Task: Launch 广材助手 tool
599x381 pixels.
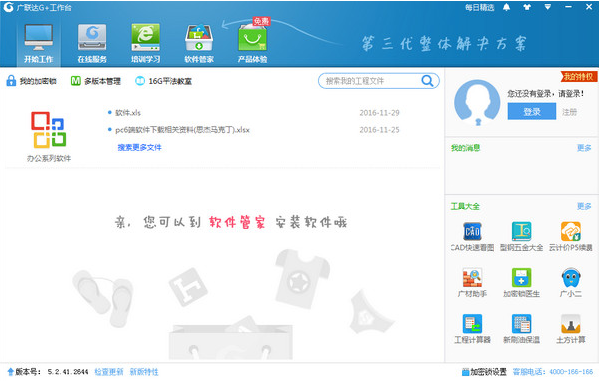Action: pos(472,283)
